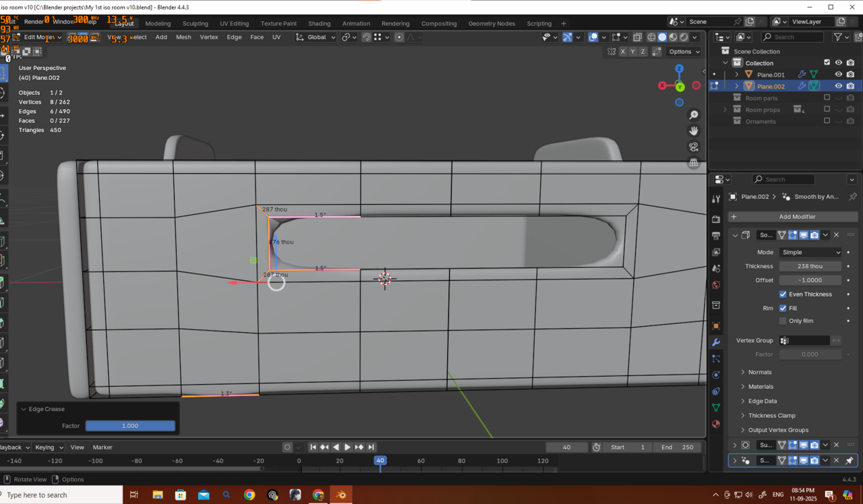Switch to orthographic view via grid icon

(x=693, y=163)
